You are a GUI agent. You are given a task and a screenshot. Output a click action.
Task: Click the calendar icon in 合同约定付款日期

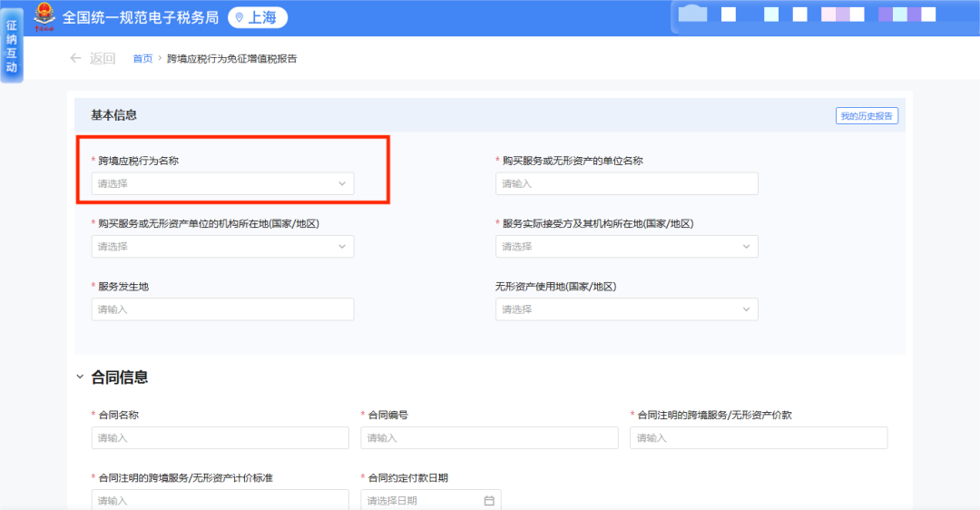(489, 500)
